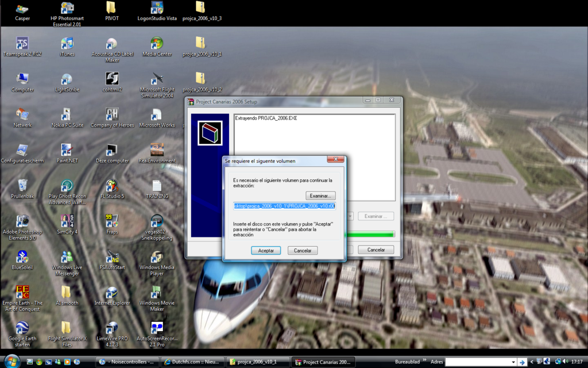Launch FL Studio 5
This screenshot has height=368, width=588.
click(x=112, y=189)
